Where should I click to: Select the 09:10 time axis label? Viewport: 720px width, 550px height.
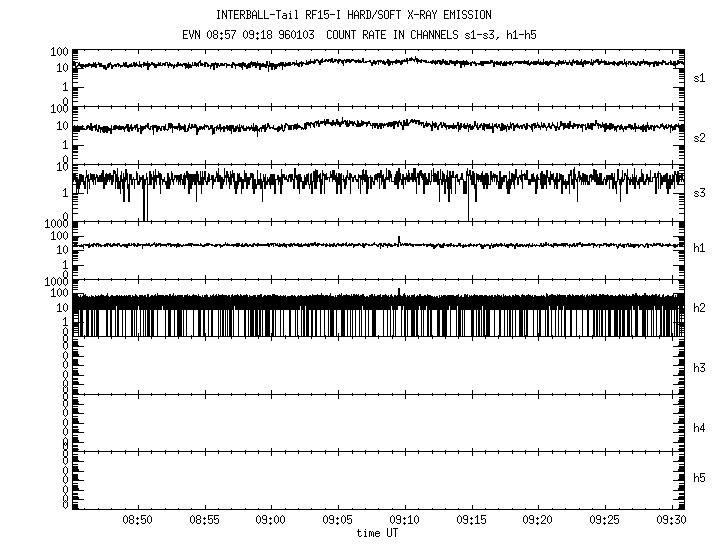pyautogui.click(x=405, y=521)
